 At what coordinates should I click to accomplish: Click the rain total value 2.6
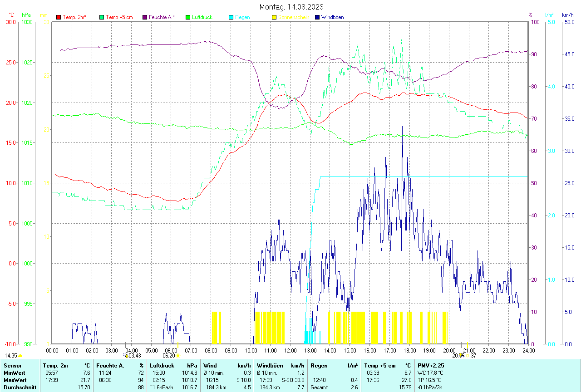[x=354, y=387]
